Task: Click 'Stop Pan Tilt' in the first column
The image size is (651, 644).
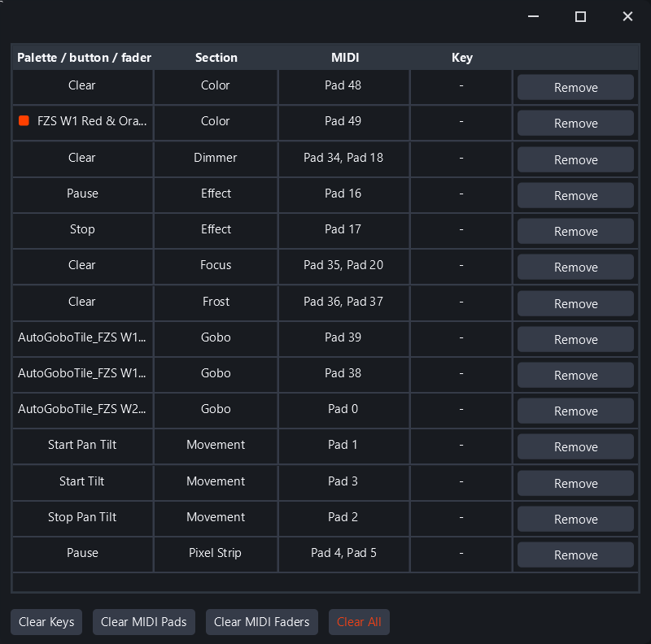Action: tap(82, 516)
